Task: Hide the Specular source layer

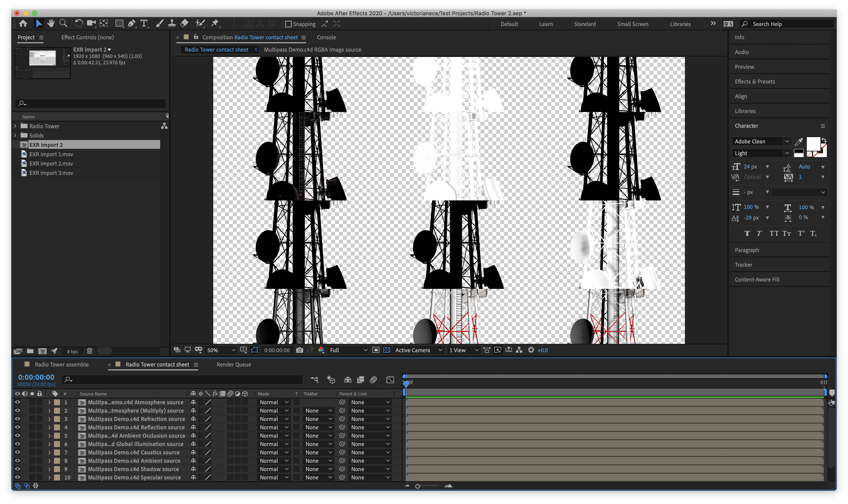Action: click(18, 477)
